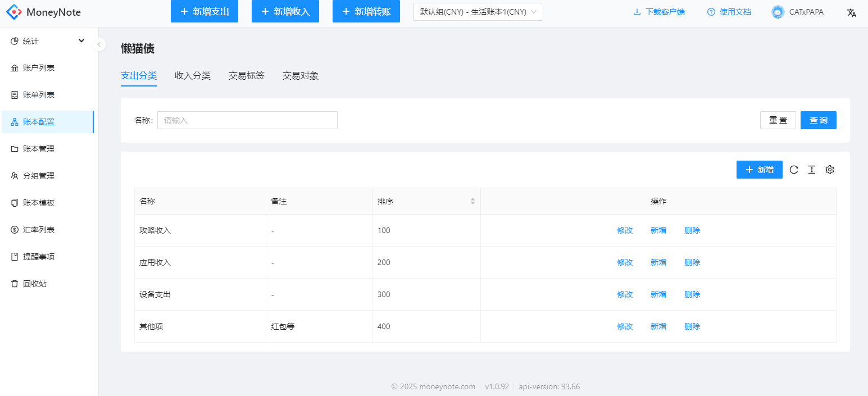Click the CATxPAPA user avatar
The width and height of the screenshot is (868, 396).
point(778,12)
